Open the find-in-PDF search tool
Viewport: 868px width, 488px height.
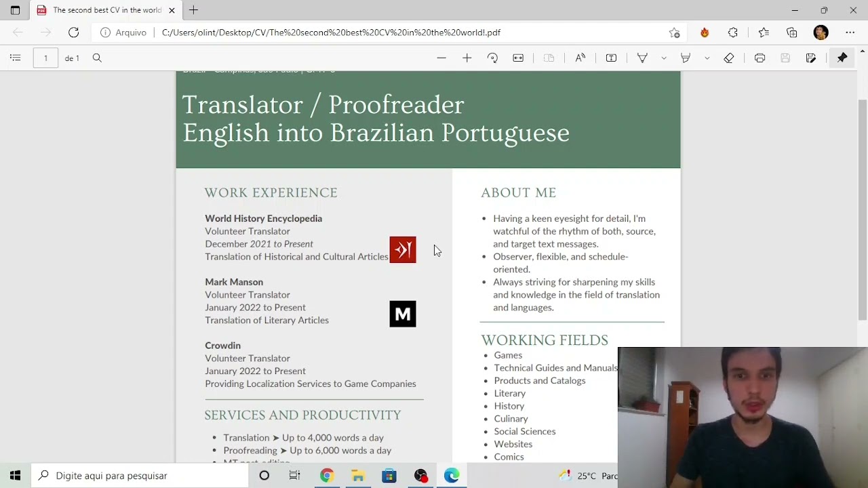point(97,58)
